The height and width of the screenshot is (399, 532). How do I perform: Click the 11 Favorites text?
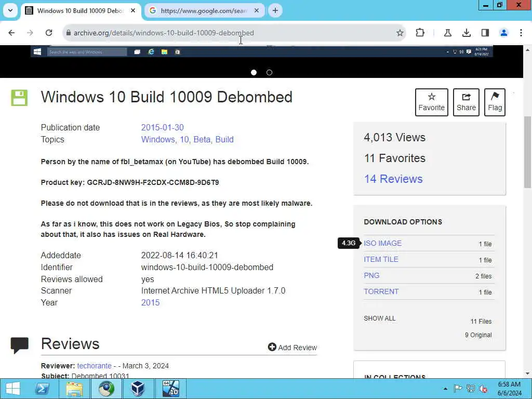tap(395, 158)
